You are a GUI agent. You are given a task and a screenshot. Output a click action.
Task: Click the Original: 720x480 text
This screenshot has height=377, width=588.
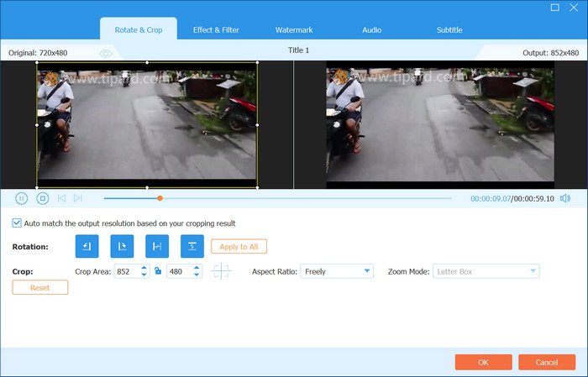[x=38, y=53]
